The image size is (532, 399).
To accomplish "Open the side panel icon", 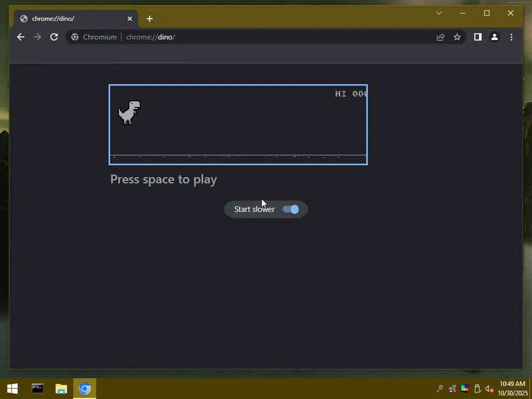I will point(478,37).
